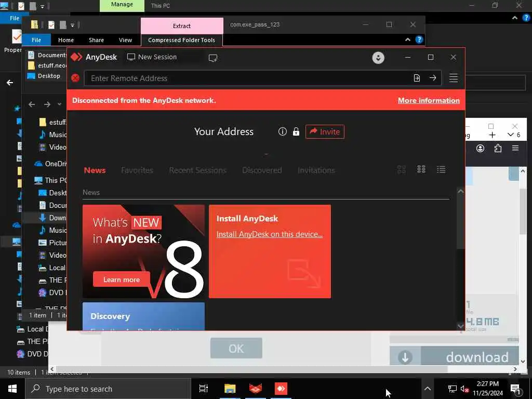This screenshot has width=532, height=399.
Task: Open File Explorer from the taskbar
Action: pyautogui.click(x=230, y=389)
